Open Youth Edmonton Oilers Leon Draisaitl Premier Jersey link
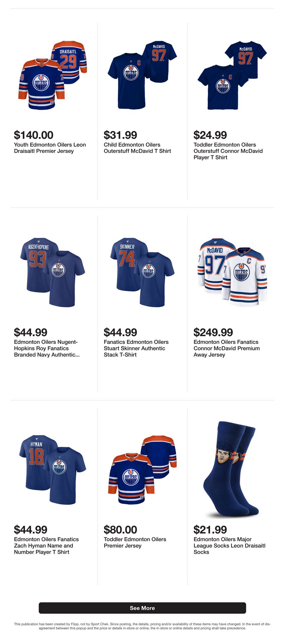 click(50, 148)
